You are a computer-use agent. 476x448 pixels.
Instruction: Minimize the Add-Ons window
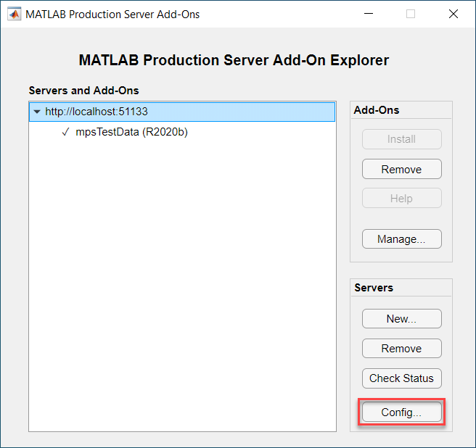(x=369, y=14)
